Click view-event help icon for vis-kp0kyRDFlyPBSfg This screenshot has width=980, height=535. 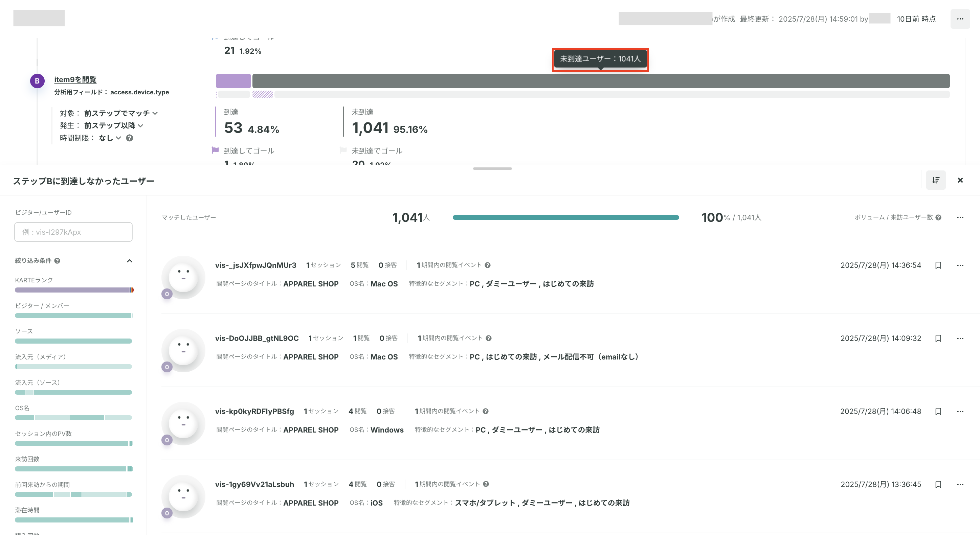486,412
